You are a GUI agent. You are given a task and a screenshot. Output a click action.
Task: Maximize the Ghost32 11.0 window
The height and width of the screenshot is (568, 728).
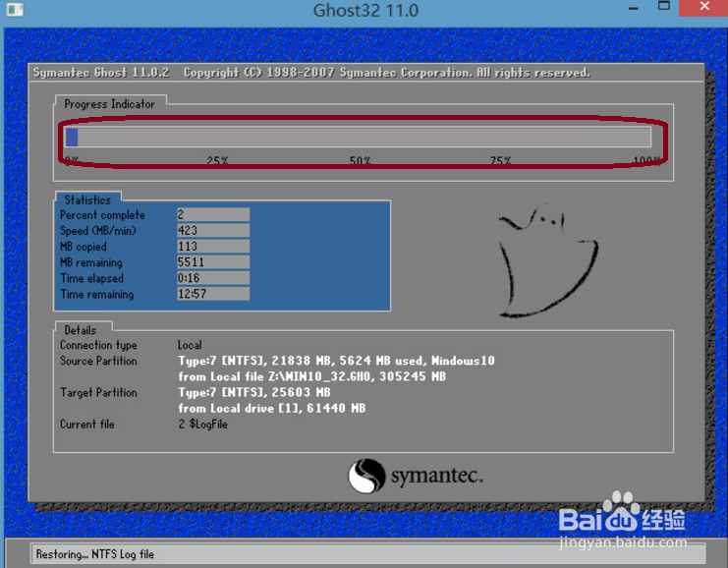(x=664, y=7)
